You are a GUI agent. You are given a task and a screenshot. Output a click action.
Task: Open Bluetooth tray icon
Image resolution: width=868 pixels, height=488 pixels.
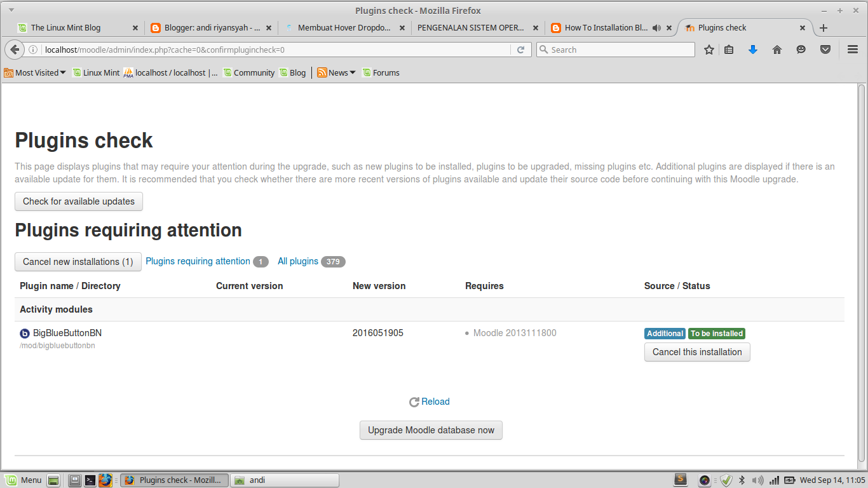(x=742, y=480)
